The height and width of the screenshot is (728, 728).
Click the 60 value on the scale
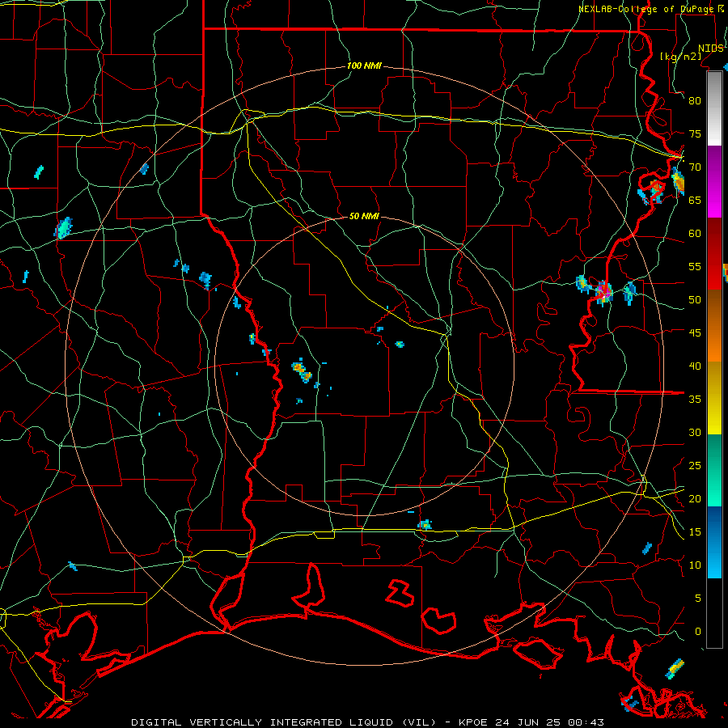[x=695, y=234]
